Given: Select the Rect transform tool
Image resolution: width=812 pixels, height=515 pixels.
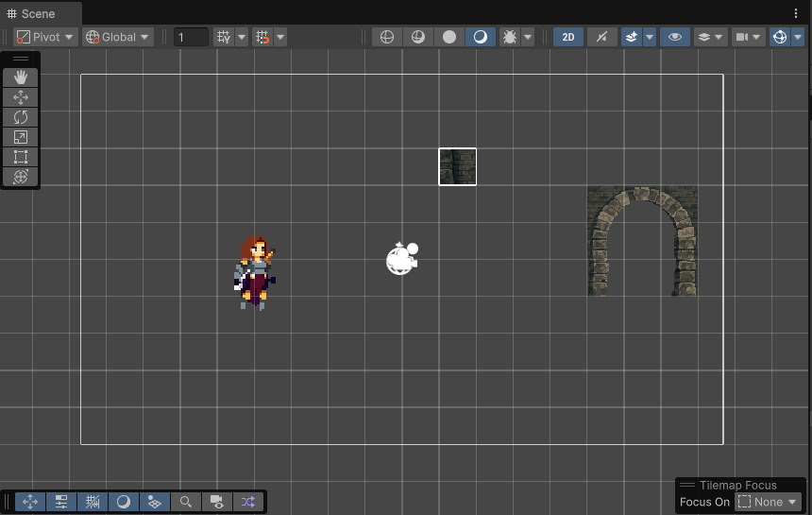Looking at the screenshot, I should click(20, 157).
